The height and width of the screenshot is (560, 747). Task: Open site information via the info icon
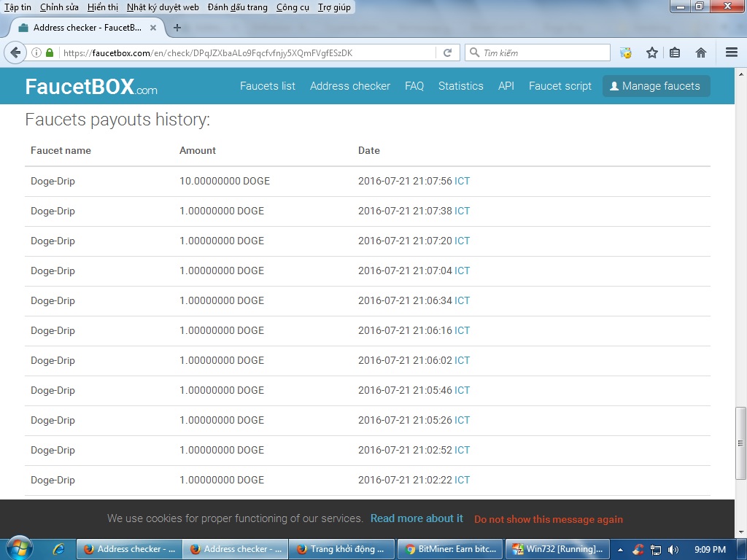[36, 52]
